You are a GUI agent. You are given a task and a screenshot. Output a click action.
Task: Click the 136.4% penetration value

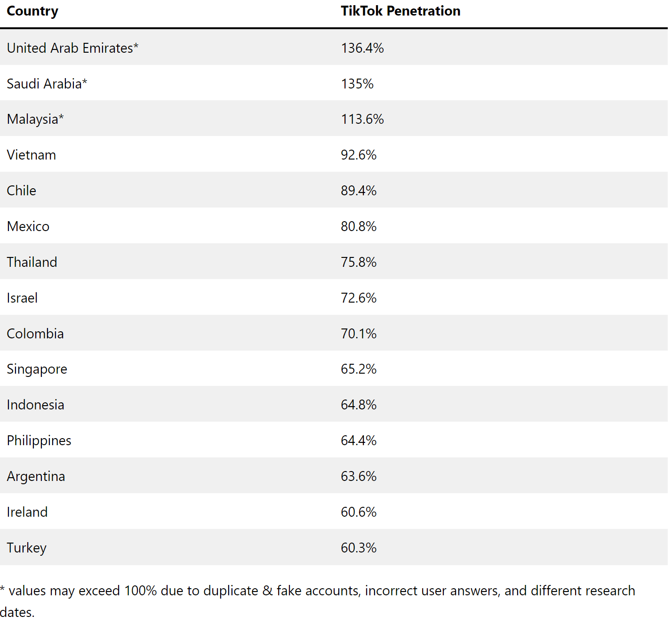(x=362, y=48)
